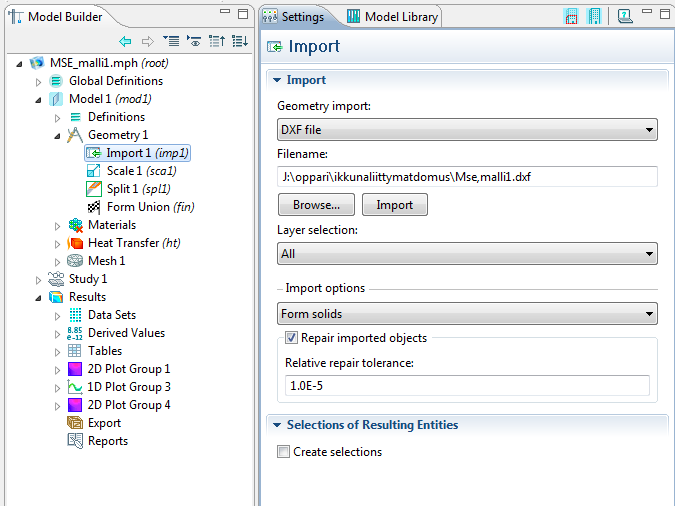Screen dimensions: 675x506
Task: Expand the Mesh 1 tree node
Action: pos(57,262)
